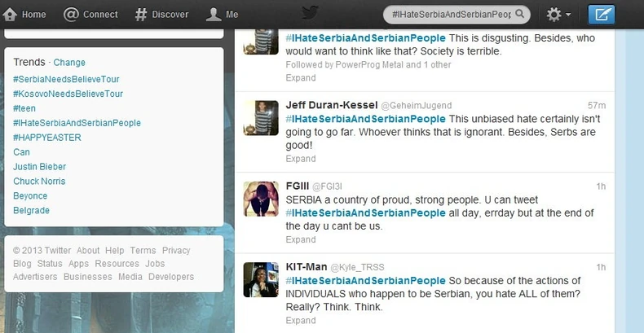Open the Discover hashtag tab
The image size is (644, 333).
[x=162, y=15]
